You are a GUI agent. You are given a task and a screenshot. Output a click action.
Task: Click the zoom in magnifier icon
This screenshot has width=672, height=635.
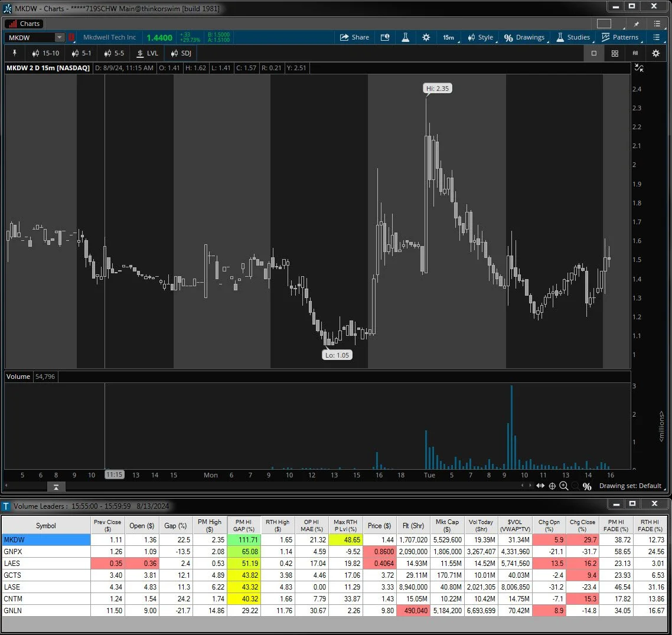click(x=563, y=486)
